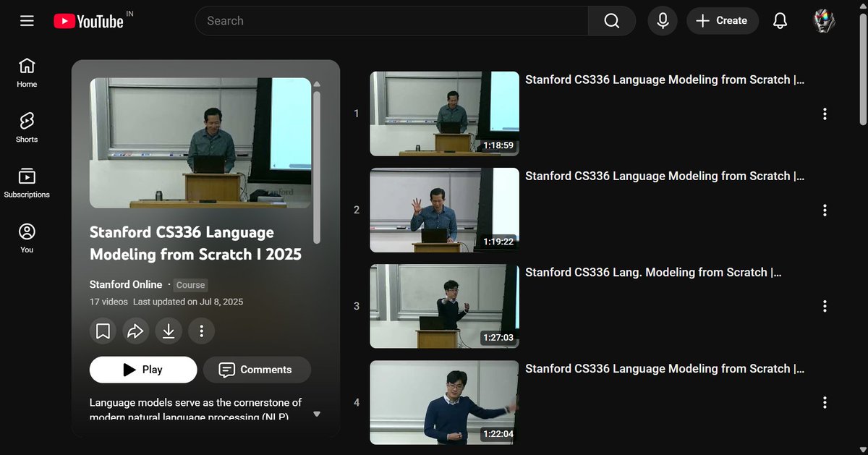Screen dimensions: 868x455
Task: Open the notifications bell
Action: (780, 21)
